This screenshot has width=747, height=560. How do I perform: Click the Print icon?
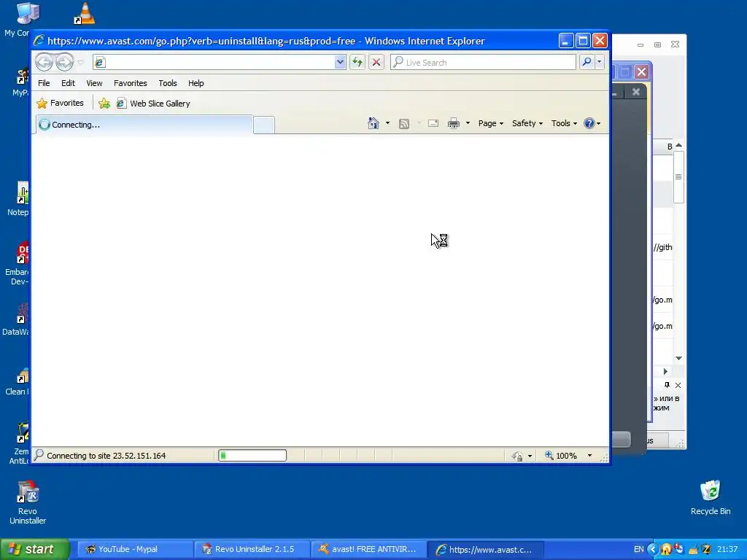[454, 124]
